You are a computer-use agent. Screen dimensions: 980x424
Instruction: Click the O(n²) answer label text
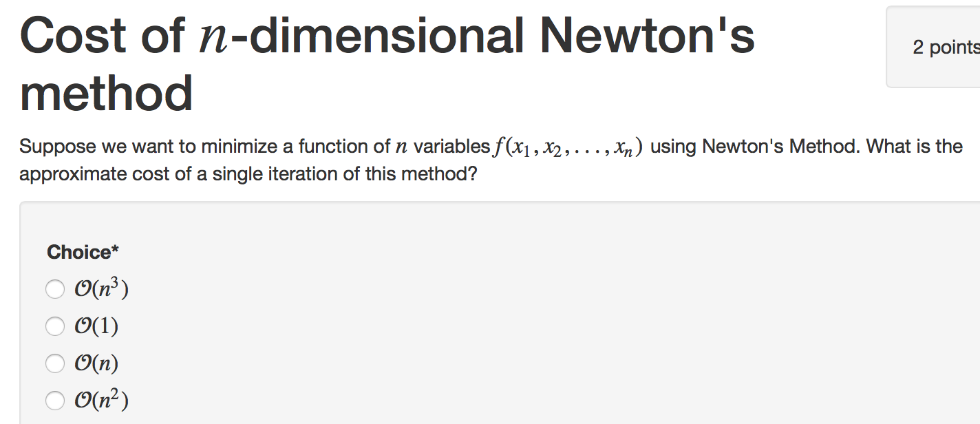[100, 400]
